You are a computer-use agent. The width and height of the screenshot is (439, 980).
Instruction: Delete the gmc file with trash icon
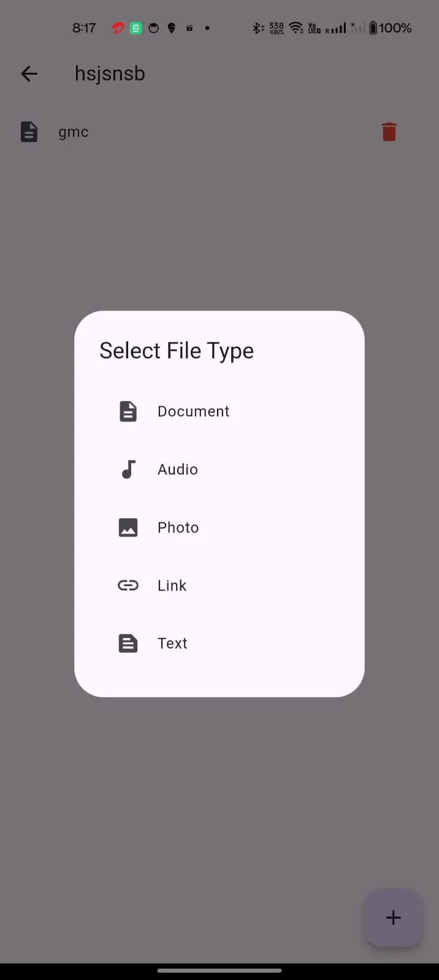(389, 132)
